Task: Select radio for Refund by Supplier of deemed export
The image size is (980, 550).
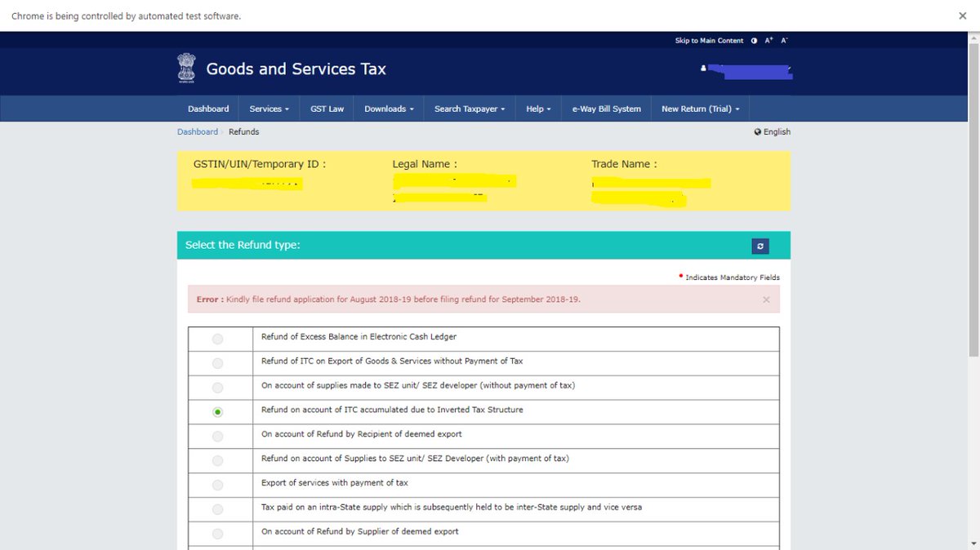Action: 217,534
